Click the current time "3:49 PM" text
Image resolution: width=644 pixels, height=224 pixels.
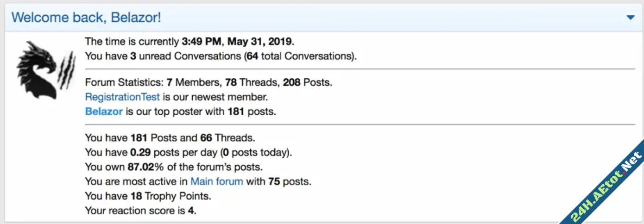pyautogui.click(x=202, y=41)
